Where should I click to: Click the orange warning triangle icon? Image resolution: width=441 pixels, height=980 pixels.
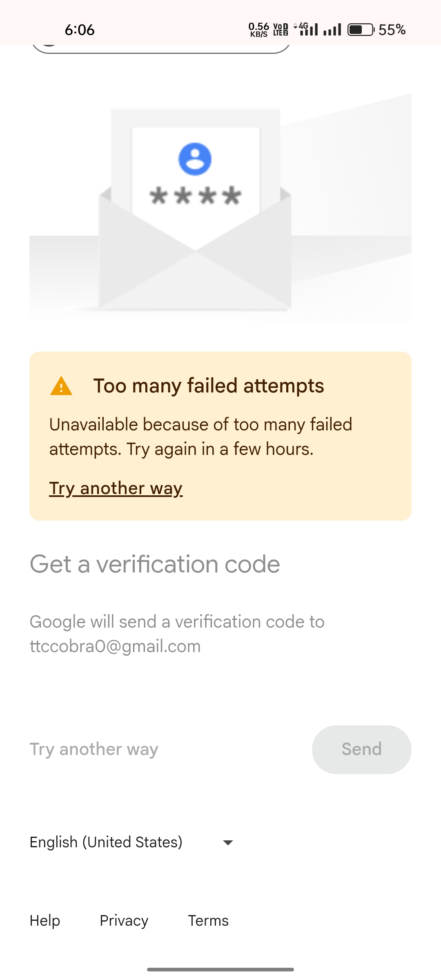click(61, 386)
